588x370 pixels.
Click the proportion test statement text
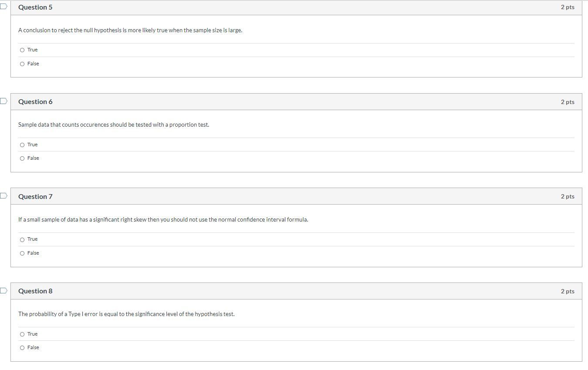[x=114, y=125]
